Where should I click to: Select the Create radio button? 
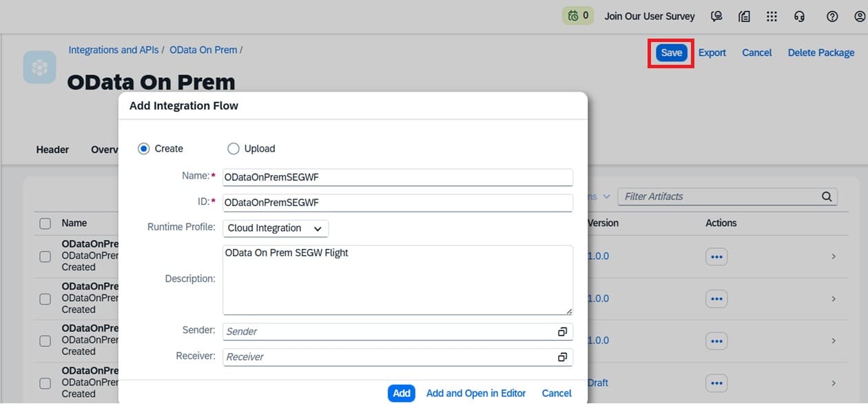coord(144,148)
